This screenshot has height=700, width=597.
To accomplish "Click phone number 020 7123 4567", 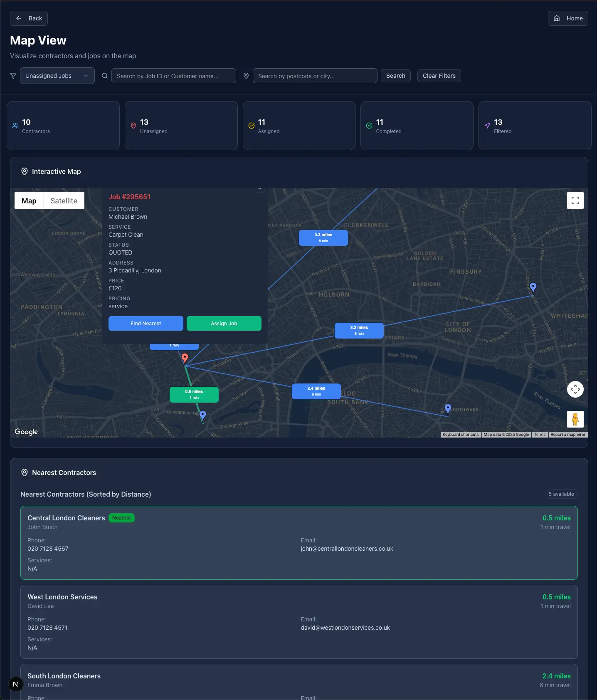I will click(x=48, y=549).
